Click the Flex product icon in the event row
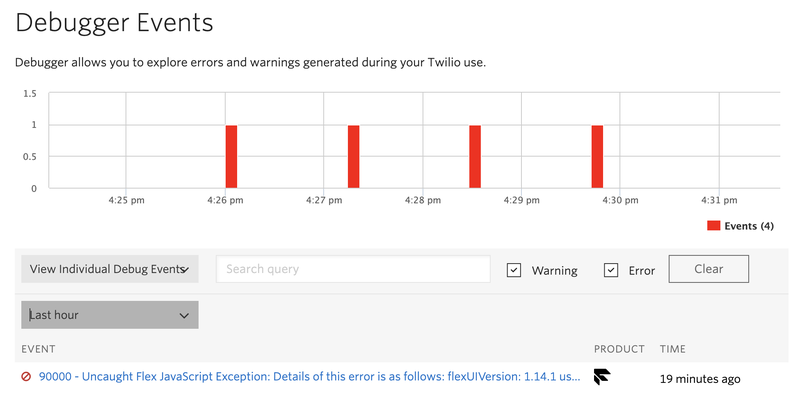 (x=602, y=377)
